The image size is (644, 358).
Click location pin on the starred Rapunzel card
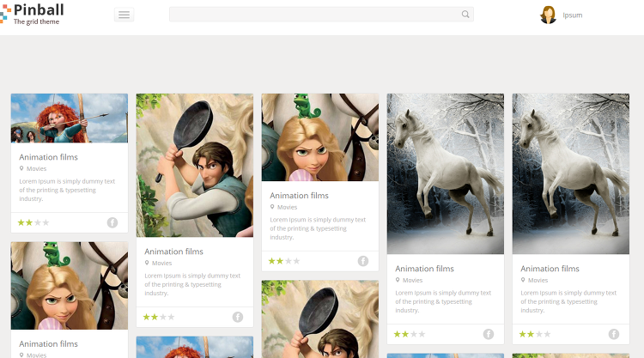[272, 207]
